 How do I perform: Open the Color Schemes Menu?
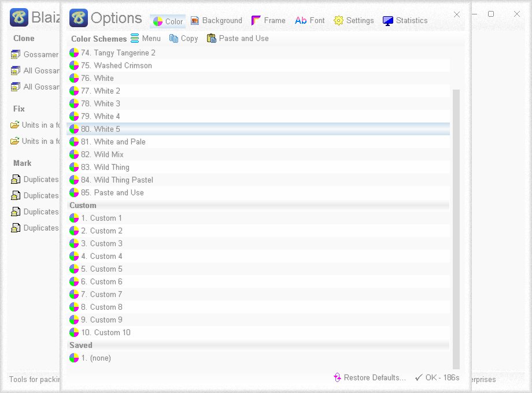point(145,39)
